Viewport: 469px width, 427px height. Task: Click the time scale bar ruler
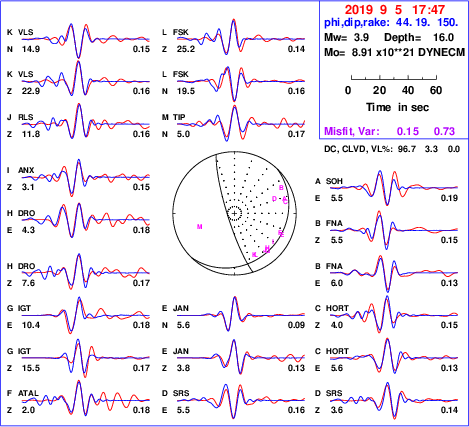pos(394,77)
